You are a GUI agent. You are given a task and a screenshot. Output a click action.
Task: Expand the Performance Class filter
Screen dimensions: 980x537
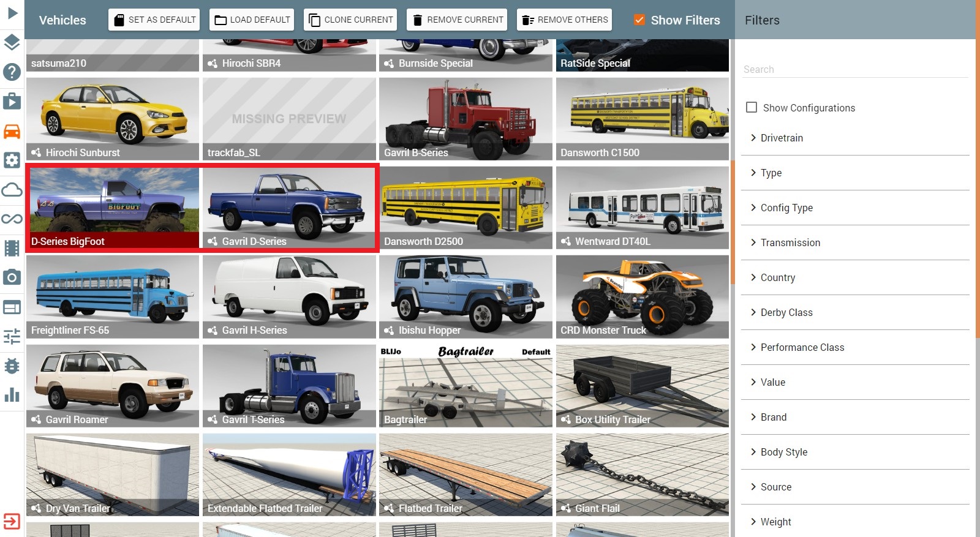855,347
